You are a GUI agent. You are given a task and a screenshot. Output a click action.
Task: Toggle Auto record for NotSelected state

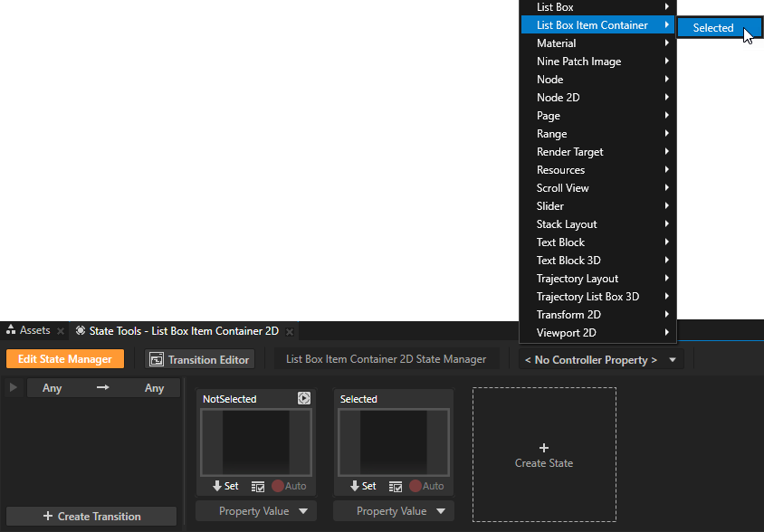(278, 486)
